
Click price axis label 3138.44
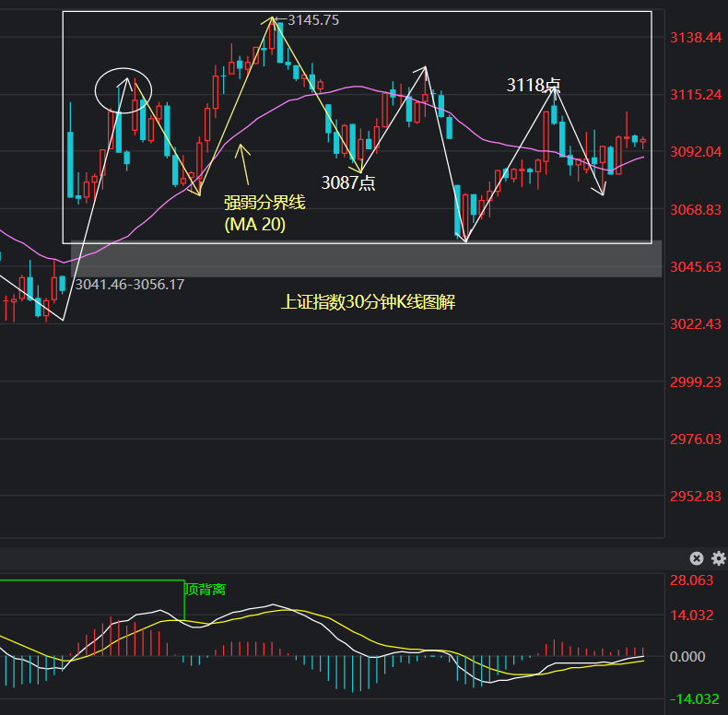696,38
